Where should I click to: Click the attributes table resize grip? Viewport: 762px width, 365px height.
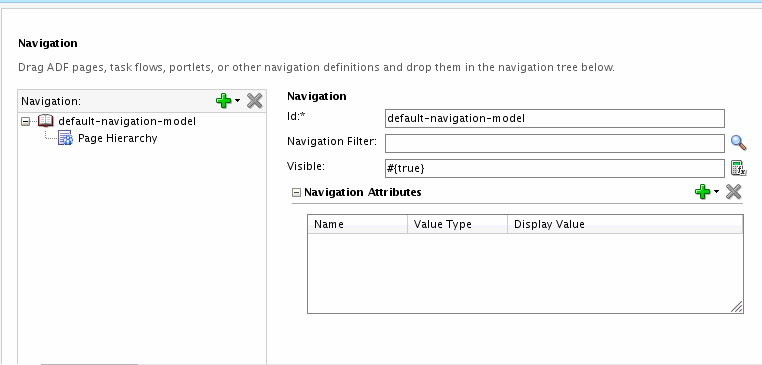[737, 307]
